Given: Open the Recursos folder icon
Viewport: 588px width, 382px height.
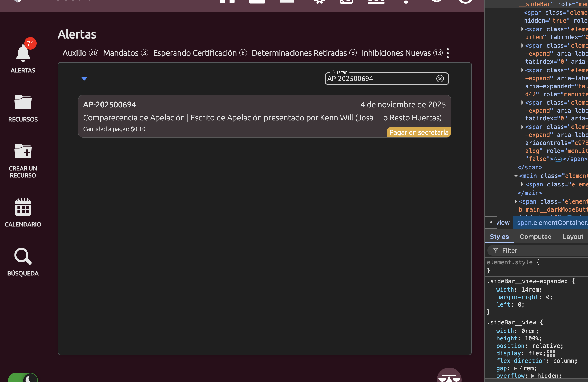Looking at the screenshot, I should [23, 102].
